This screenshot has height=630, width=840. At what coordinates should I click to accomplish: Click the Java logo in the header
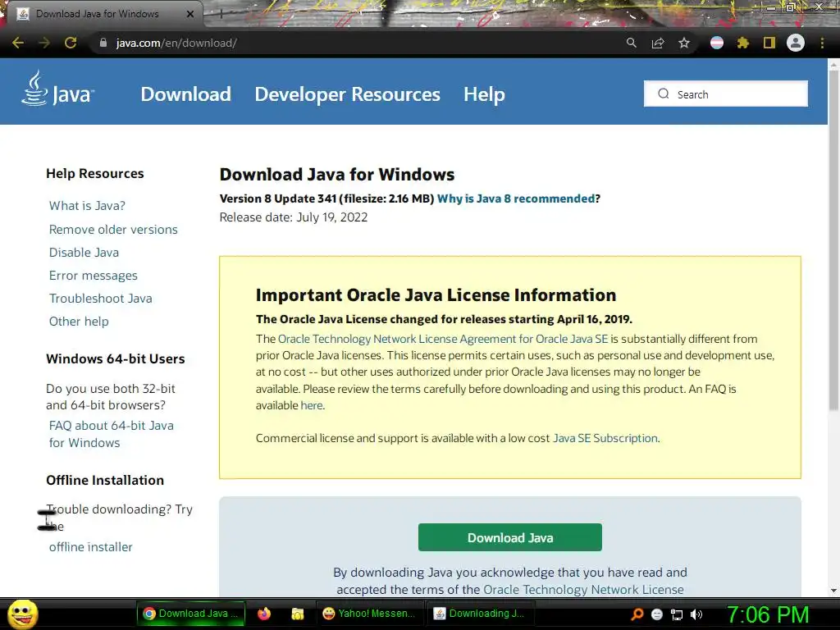coord(58,89)
